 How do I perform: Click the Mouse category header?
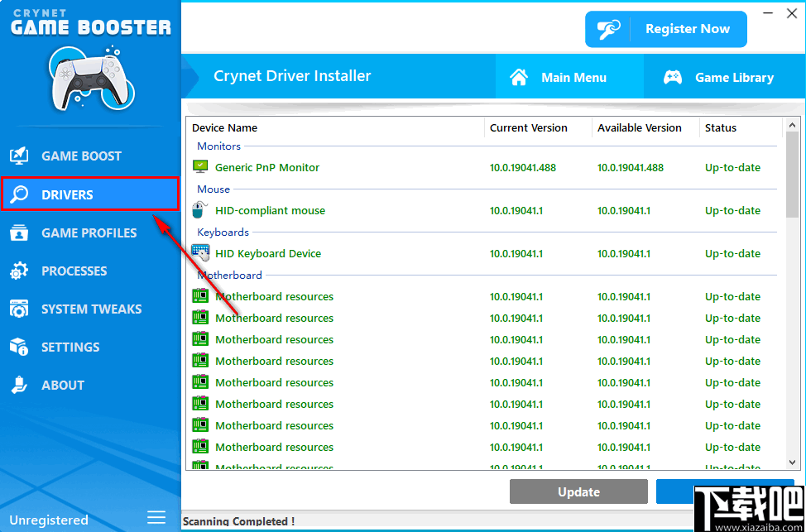click(213, 189)
